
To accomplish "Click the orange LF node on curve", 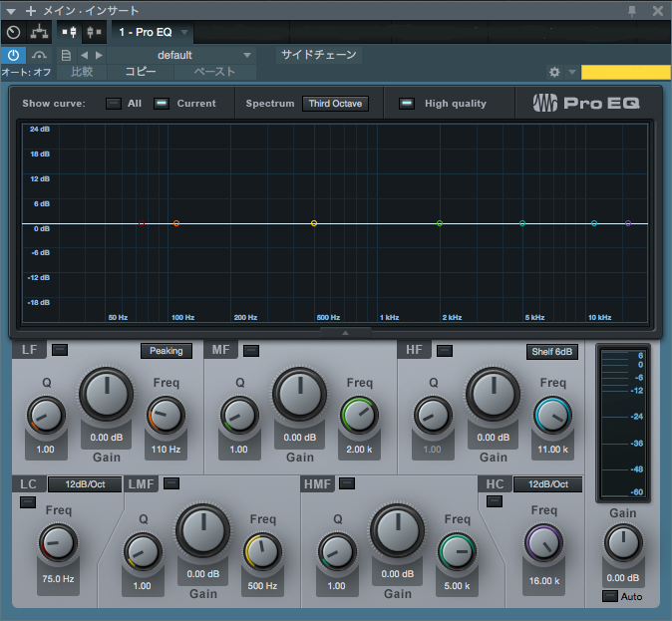I will click(x=176, y=223).
